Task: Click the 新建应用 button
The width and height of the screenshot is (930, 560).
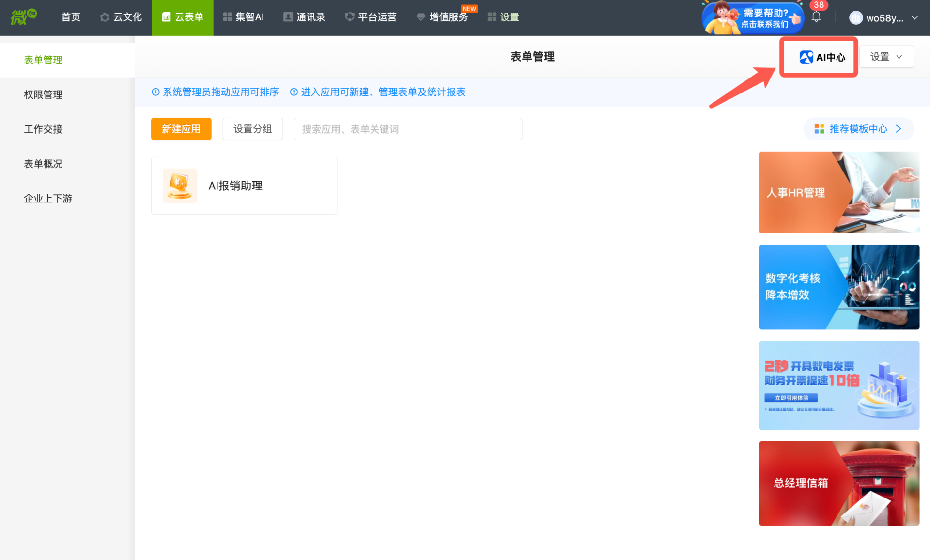Action: [181, 129]
